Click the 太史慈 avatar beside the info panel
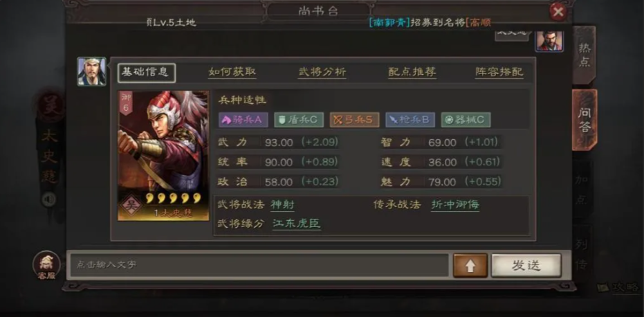 91,71
